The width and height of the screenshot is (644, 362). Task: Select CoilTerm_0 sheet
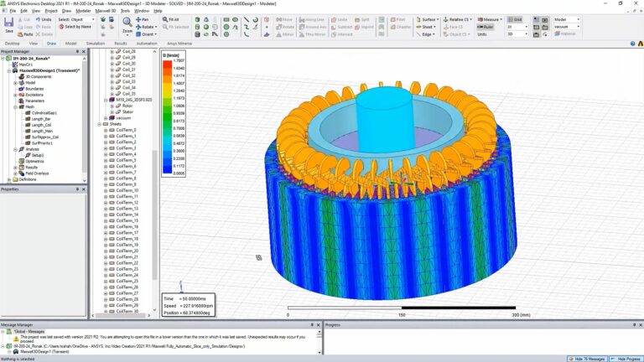coord(126,130)
